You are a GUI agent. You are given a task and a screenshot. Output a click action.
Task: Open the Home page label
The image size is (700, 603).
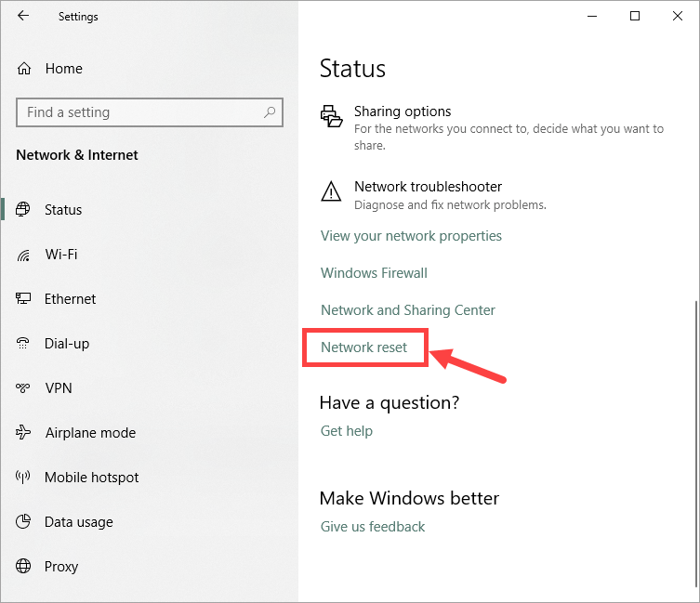coord(64,69)
